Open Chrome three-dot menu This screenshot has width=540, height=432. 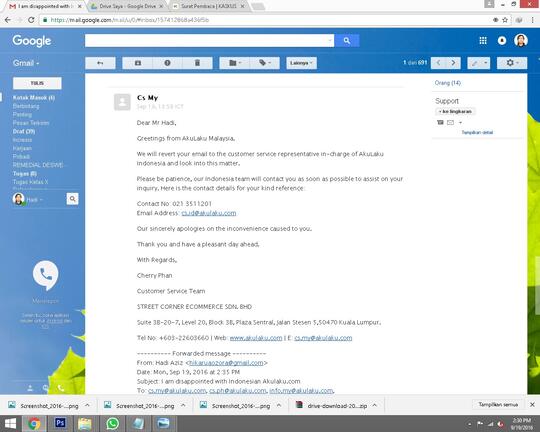[x=532, y=20]
